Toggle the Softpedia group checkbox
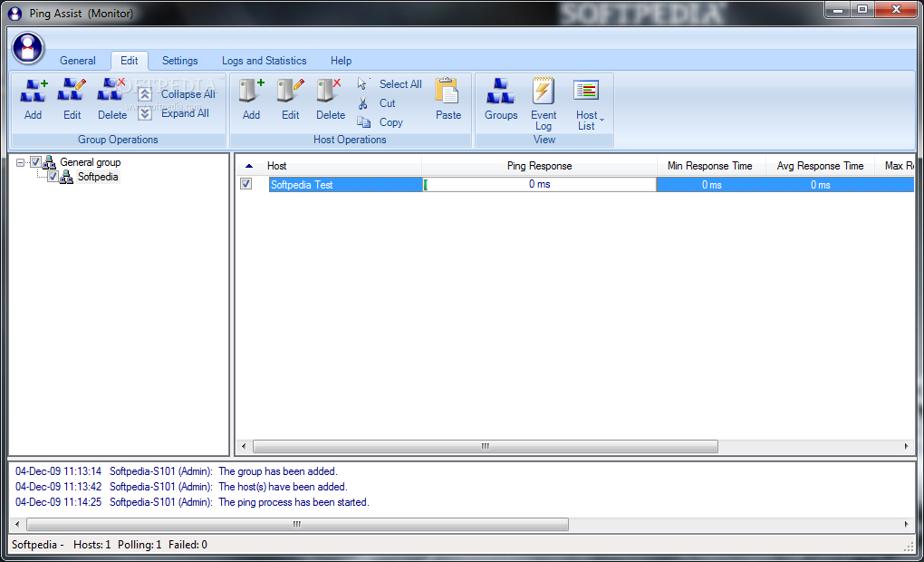 [x=53, y=177]
